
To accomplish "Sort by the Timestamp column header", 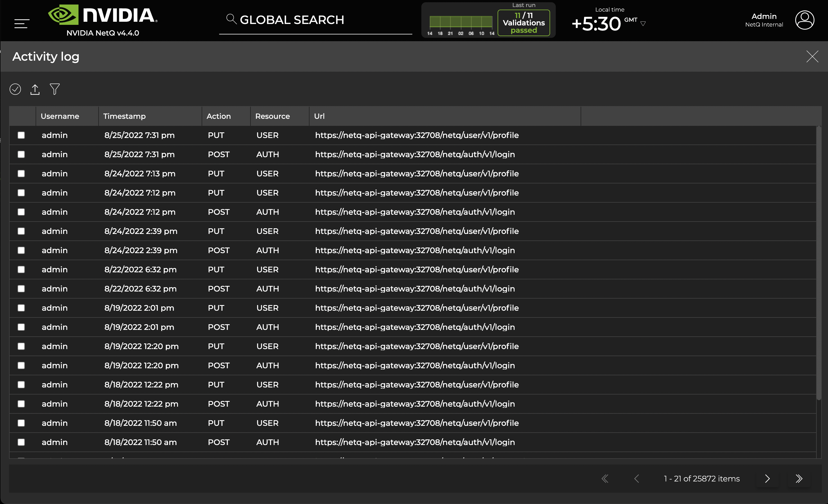I will tap(124, 116).
